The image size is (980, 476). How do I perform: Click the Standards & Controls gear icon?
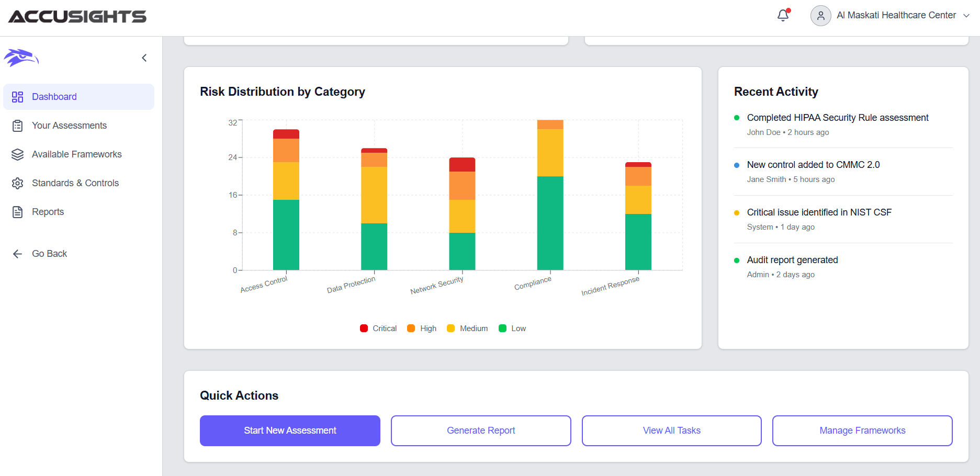17,183
